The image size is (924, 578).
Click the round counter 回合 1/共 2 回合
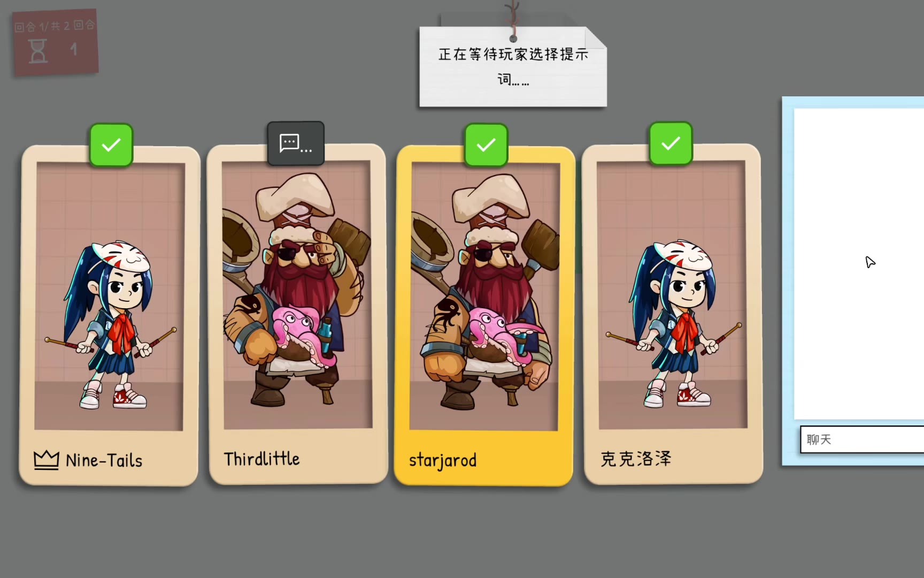point(55,26)
